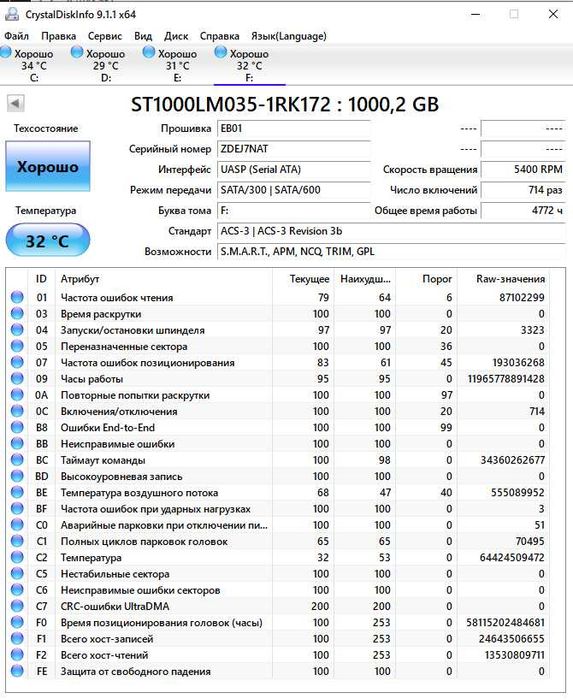Click status orb for Ошибки End-to-End
Image resolution: width=573 pixels, height=700 pixels.
click(17, 427)
